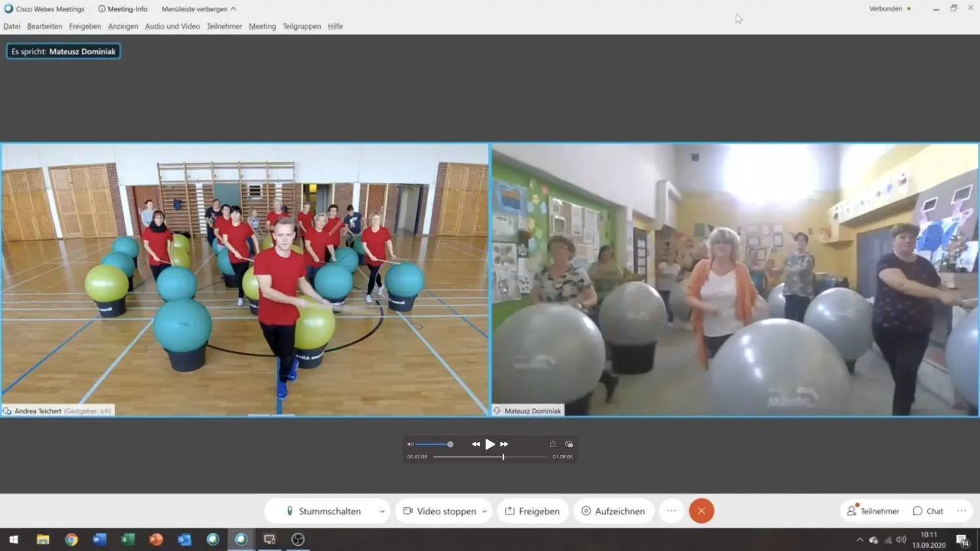Collapse the menu bar via Menüleiste verbergen

pyautogui.click(x=198, y=8)
